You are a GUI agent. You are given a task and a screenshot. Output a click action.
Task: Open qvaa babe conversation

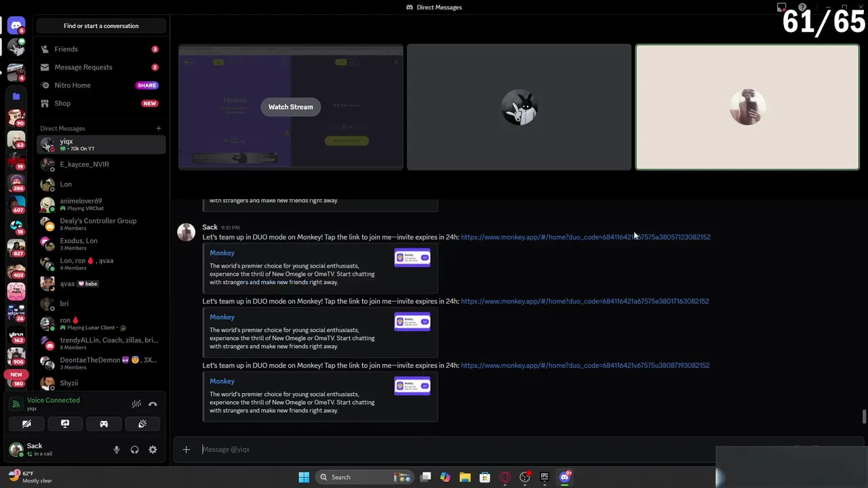point(101,283)
